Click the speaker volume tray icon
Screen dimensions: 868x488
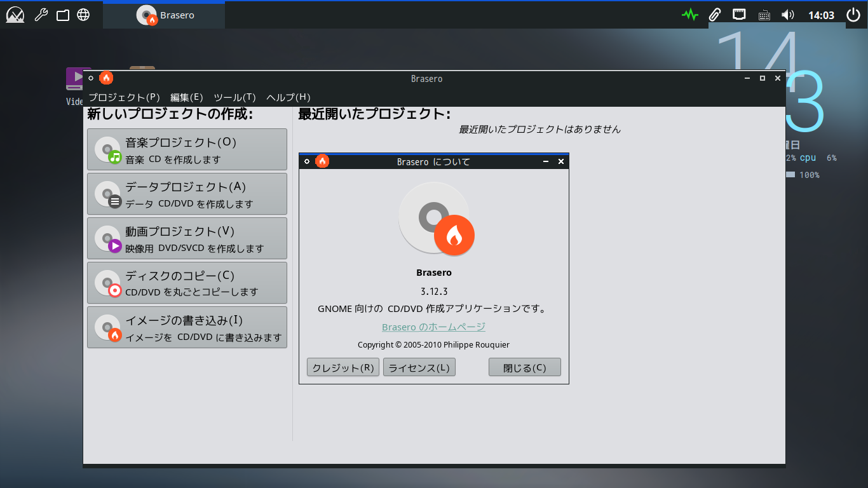click(x=788, y=15)
